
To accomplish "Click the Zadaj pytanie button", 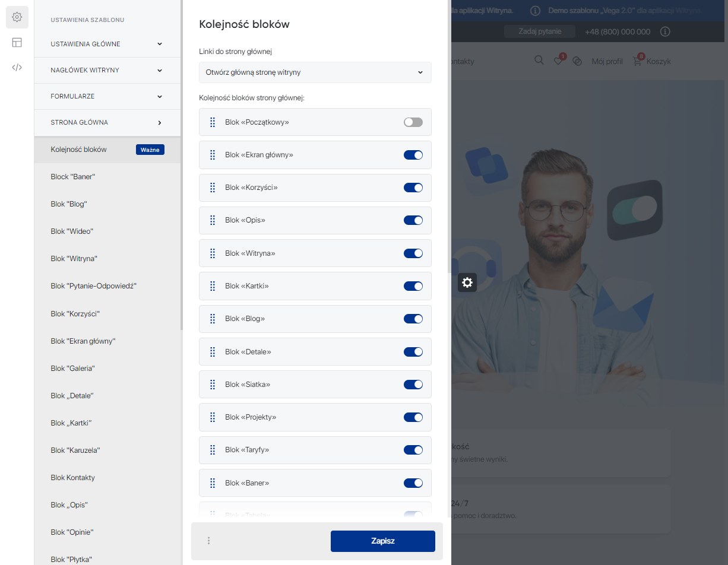I will point(539,31).
